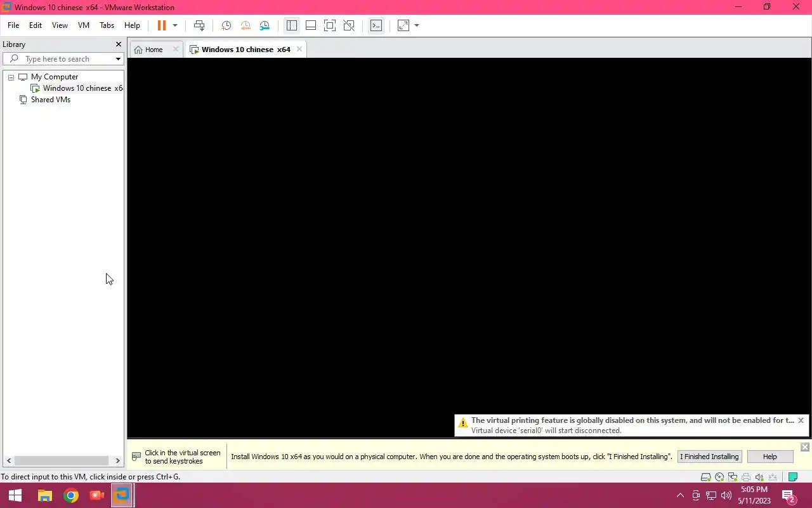Open Google Chrome from the taskbar
Viewport: 812px width, 508px height.
(70, 495)
